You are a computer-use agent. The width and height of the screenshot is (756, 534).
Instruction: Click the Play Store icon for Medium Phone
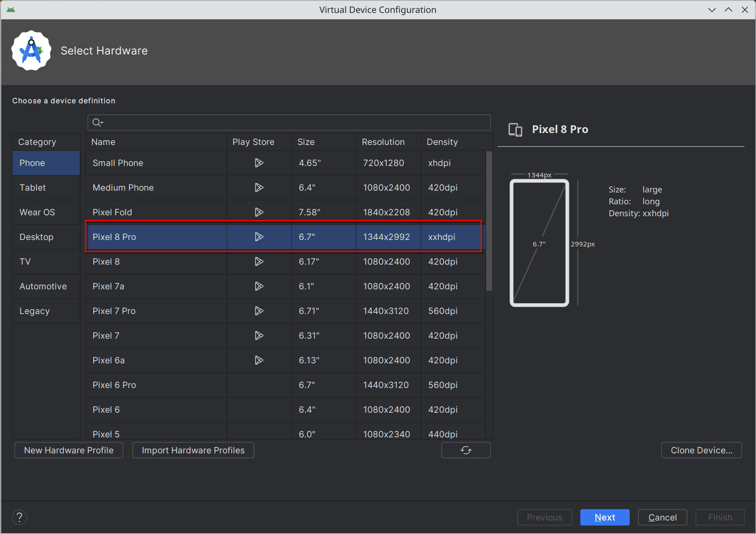(x=259, y=188)
